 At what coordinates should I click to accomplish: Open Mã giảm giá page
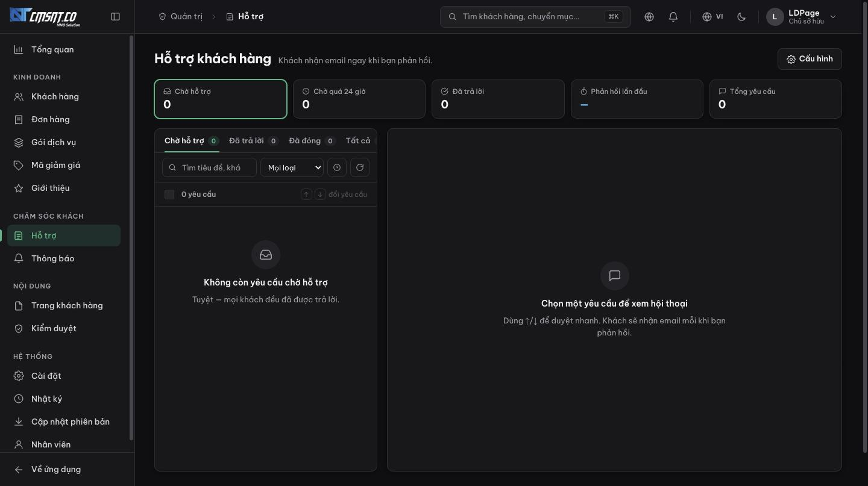click(64, 165)
